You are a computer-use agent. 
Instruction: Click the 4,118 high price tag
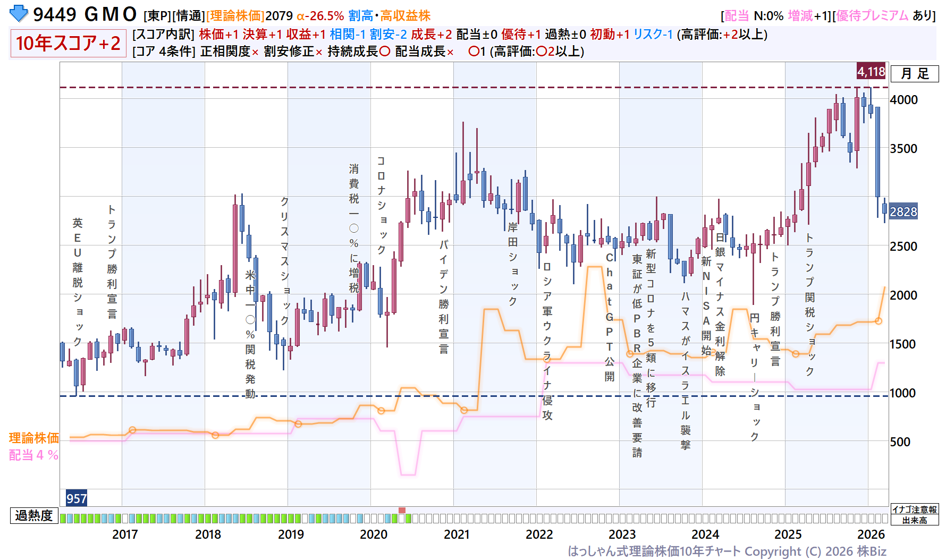pyautogui.click(x=871, y=71)
